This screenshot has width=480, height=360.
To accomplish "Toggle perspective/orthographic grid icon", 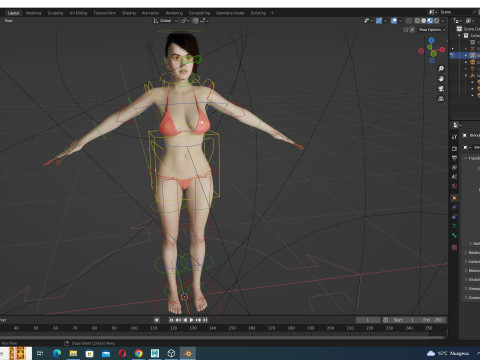I will [x=441, y=99].
